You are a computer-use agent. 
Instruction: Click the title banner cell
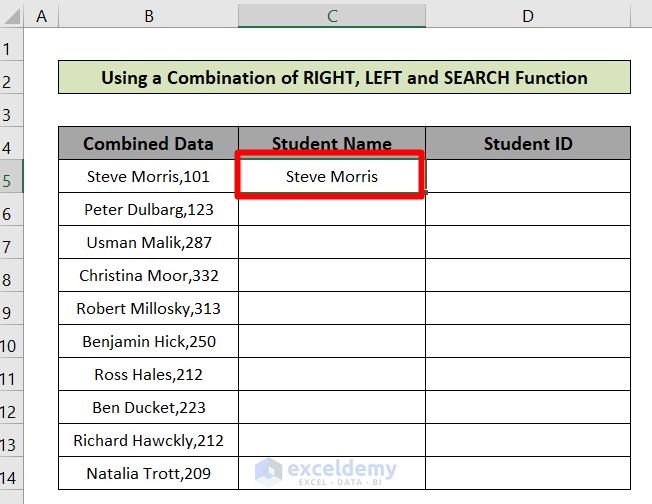(344, 78)
